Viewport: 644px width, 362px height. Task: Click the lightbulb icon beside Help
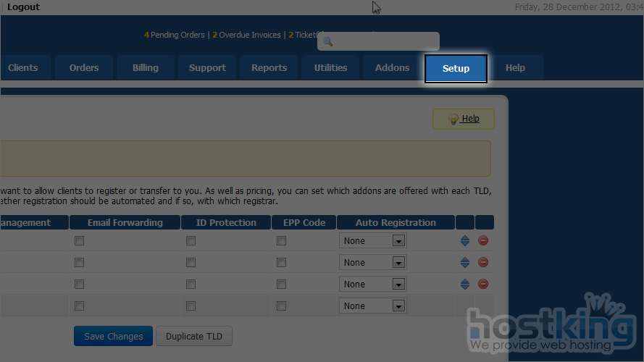pyautogui.click(x=453, y=119)
